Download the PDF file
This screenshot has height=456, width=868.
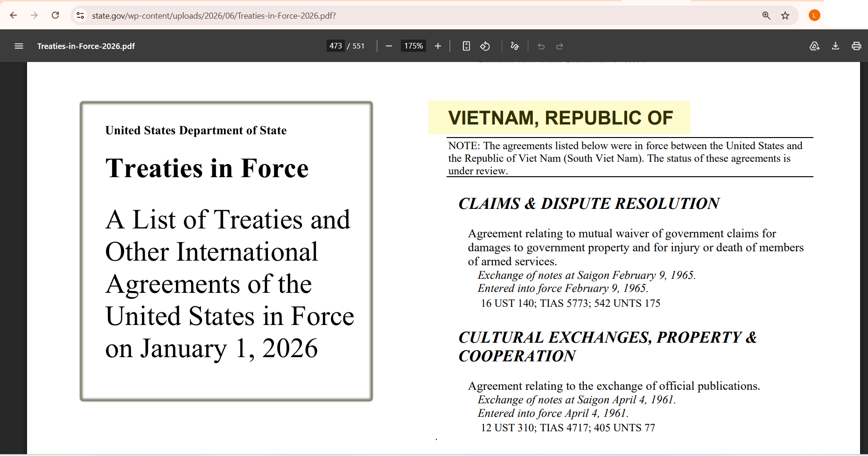click(835, 46)
